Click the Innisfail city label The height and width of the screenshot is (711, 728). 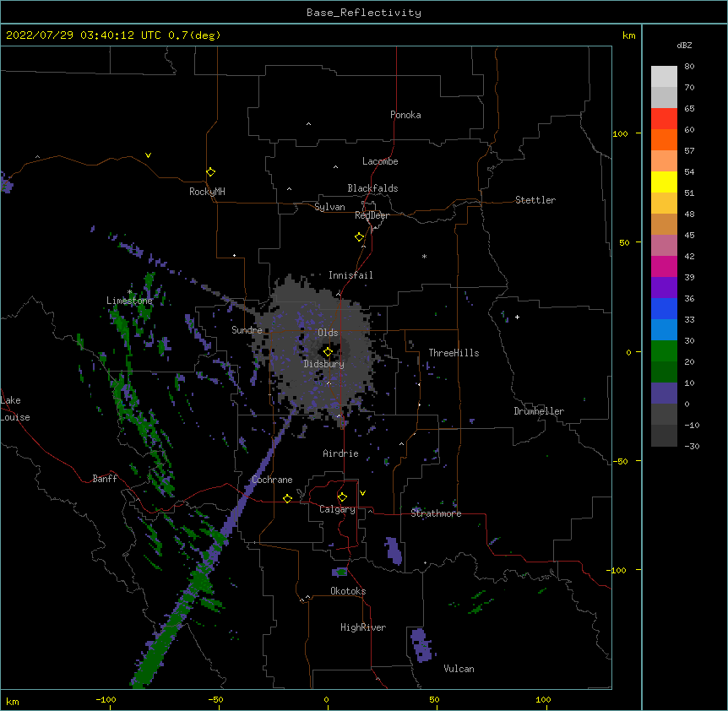click(350, 275)
